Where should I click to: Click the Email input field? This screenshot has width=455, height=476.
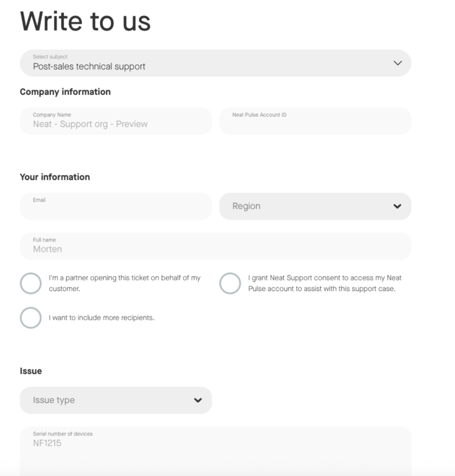pyautogui.click(x=116, y=206)
